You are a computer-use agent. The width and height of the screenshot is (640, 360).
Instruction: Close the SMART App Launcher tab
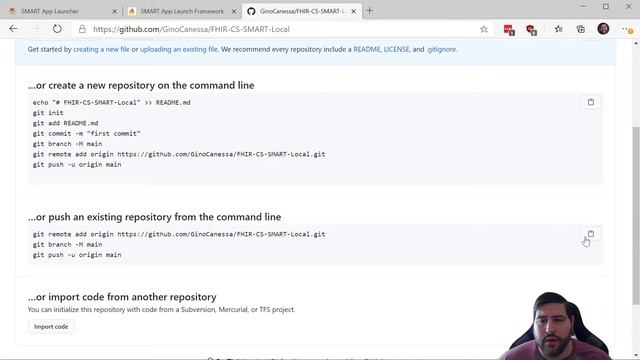(x=114, y=11)
